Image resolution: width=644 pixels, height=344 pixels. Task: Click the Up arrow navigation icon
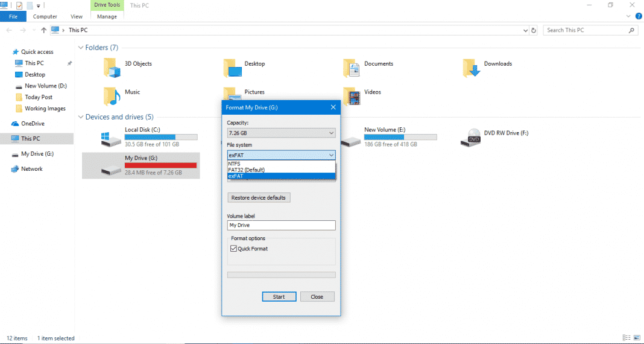coord(44,30)
